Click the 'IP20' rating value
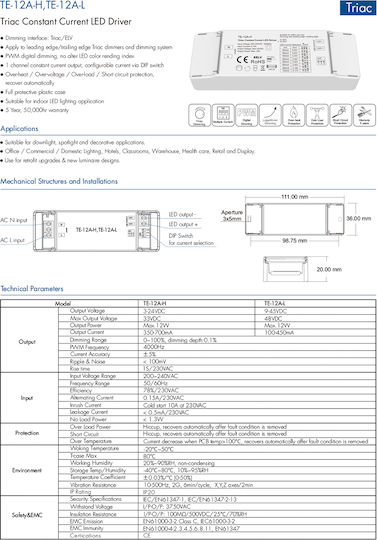 coord(149,492)
